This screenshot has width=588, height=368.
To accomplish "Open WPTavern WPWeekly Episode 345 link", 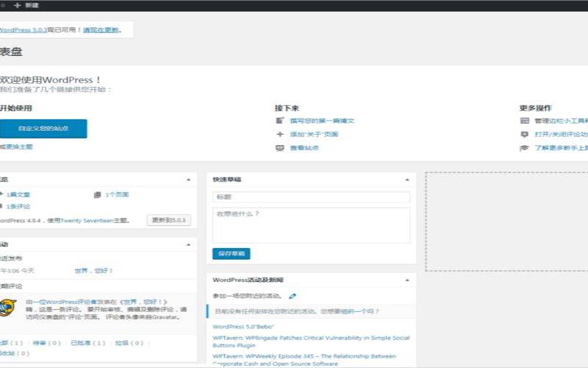I will 304,360.
